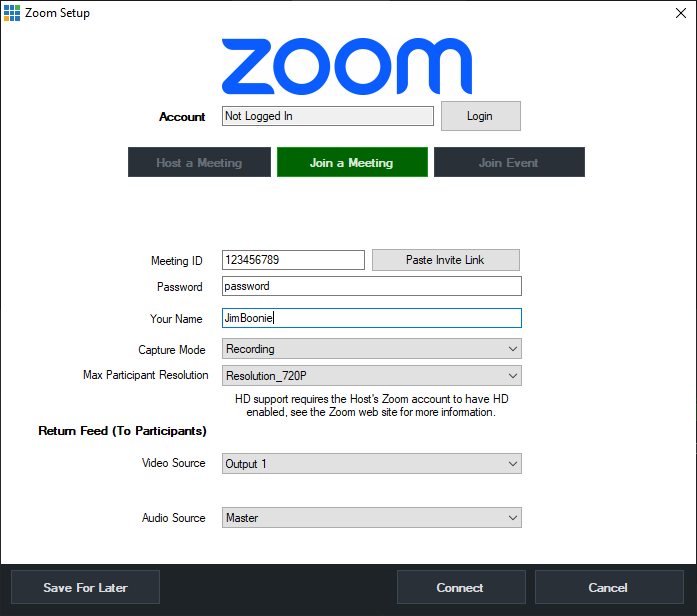
Task: Click the Meeting ID input field
Action: 292,260
